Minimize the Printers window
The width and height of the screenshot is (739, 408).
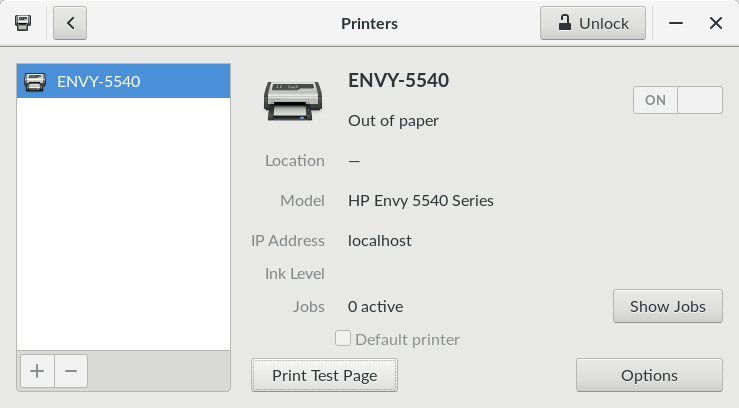pos(675,23)
